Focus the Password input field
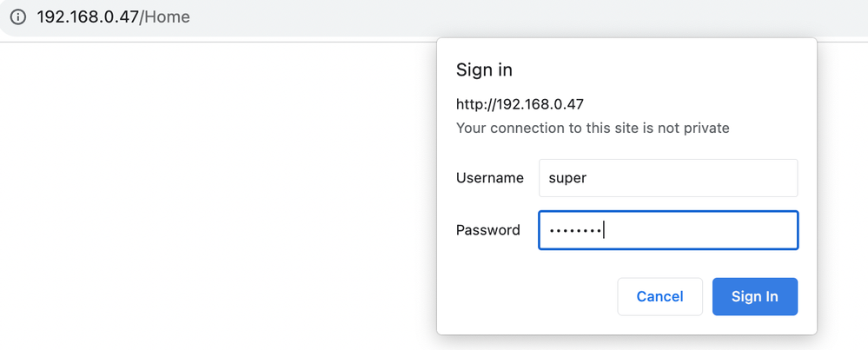 tap(695, 230)
